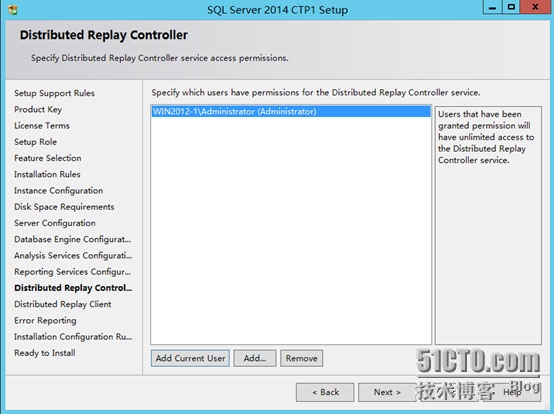Screen dimensions: 554x414
Task: Select Server Configuration step
Action: [55, 223]
